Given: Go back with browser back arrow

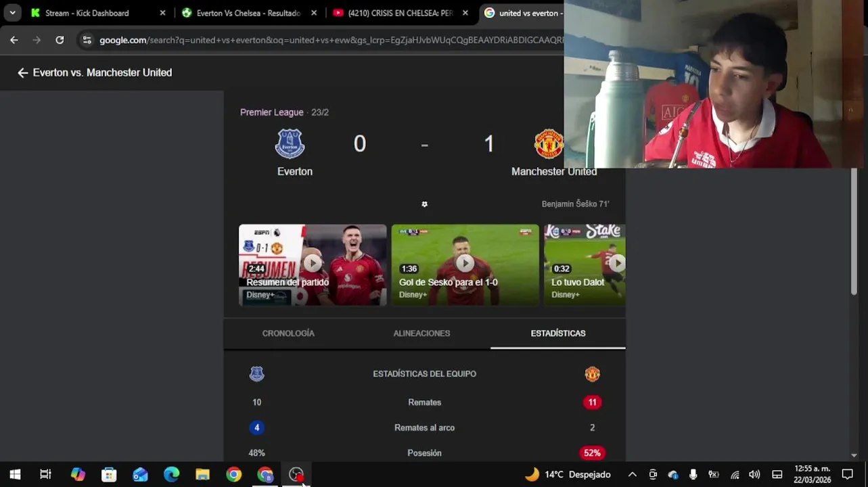Looking at the screenshot, I should 14,40.
